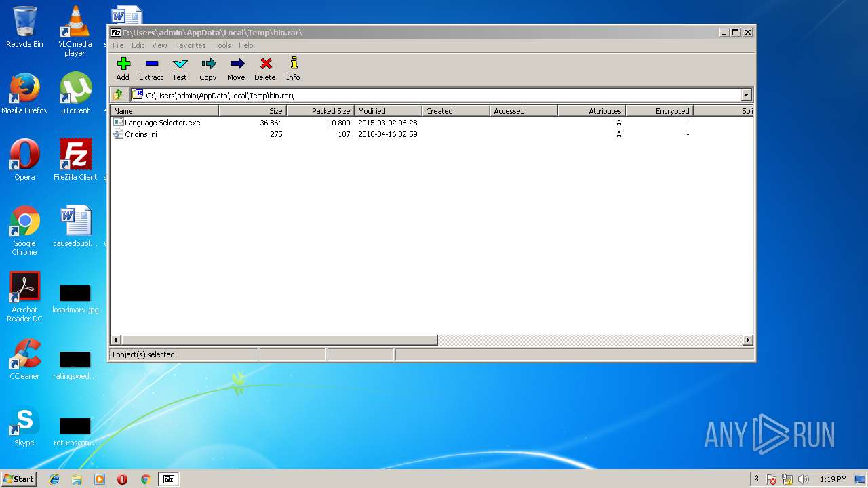This screenshot has width=868, height=488.
Task: Open the Favorites menu
Action: pos(191,45)
